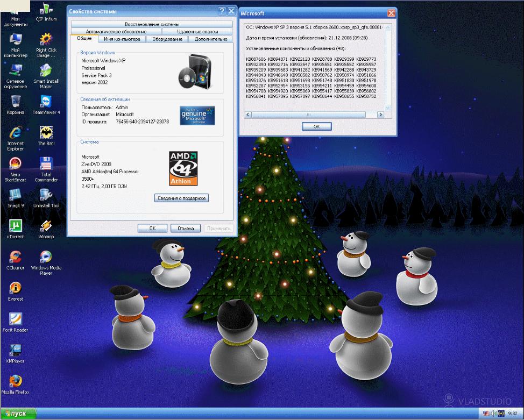This screenshot has height=420, width=524.
Task: Select the Right Click Image desktop icon
Action: [x=46, y=46]
